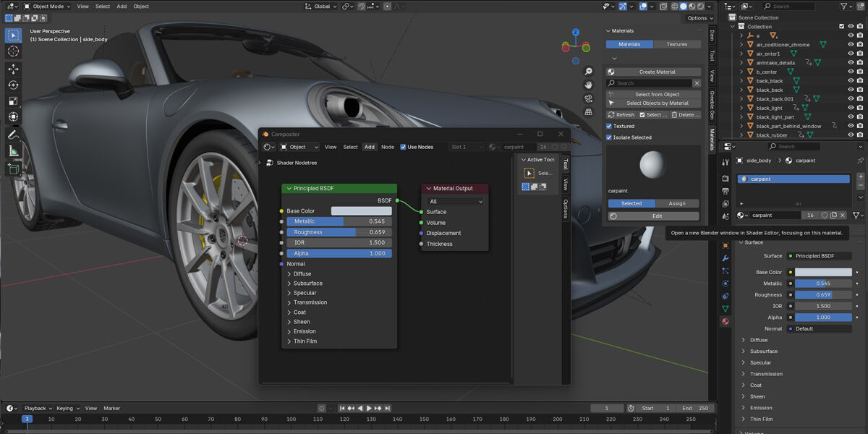This screenshot has width=868, height=434.
Task: Switch to the Textures tab
Action: [677, 44]
